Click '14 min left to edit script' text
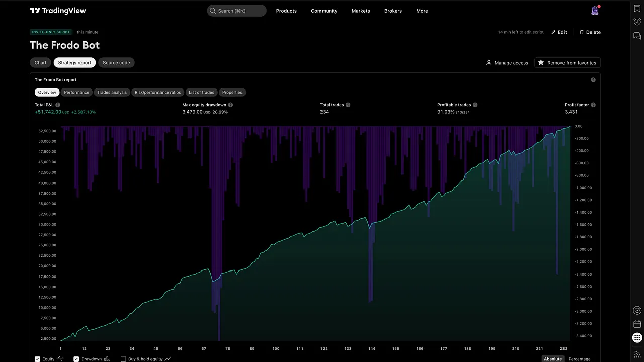The height and width of the screenshot is (362, 644). pyautogui.click(x=521, y=32)
